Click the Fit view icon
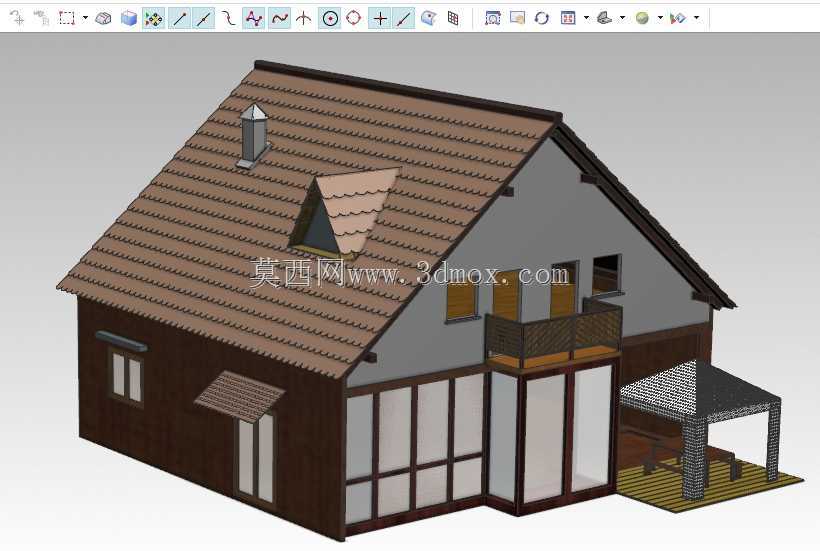The height and width of the screenshot is (551, 820). [x=568, y=18]
